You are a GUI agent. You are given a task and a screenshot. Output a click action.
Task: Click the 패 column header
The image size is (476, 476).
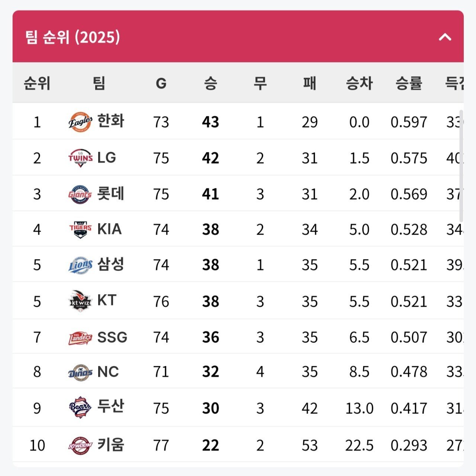click(310, 83)
